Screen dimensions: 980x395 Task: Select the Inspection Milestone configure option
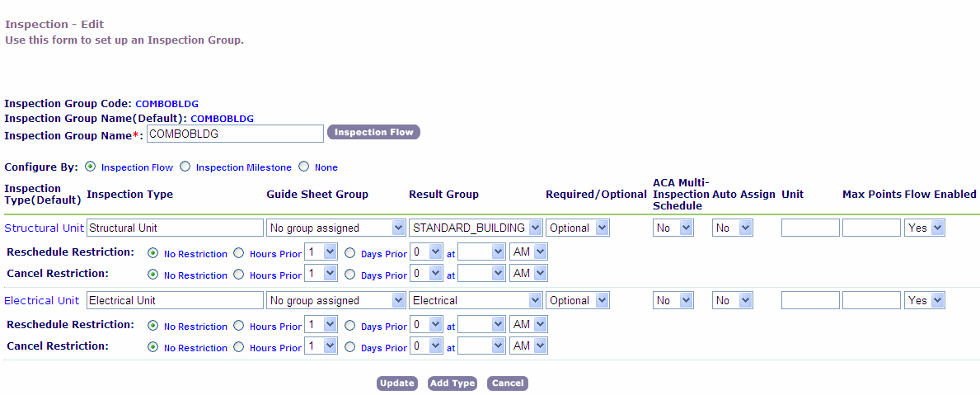(x=185, y=167)
